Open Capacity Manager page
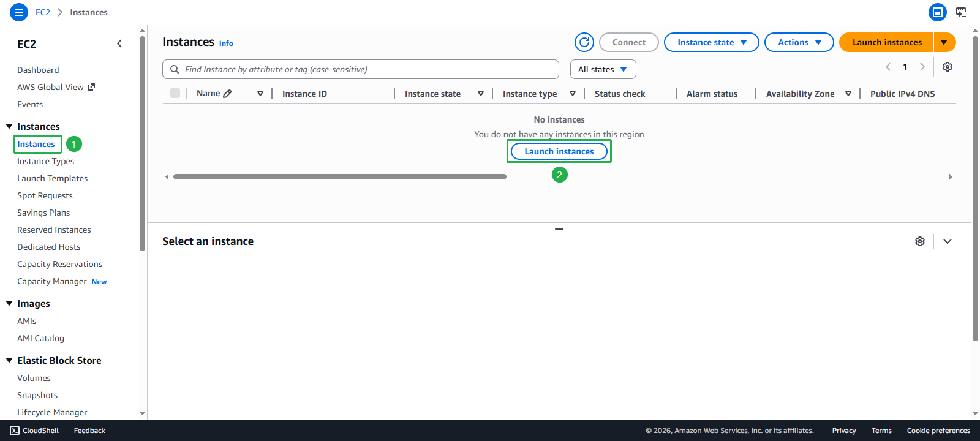This screenshot has width=980, height=441. coord(52,281)
